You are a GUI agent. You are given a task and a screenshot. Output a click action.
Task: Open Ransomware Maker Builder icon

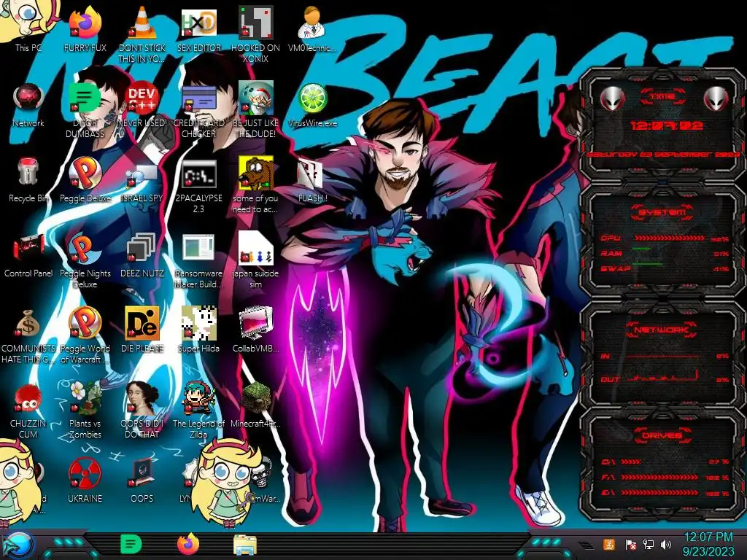coord(198,261)
